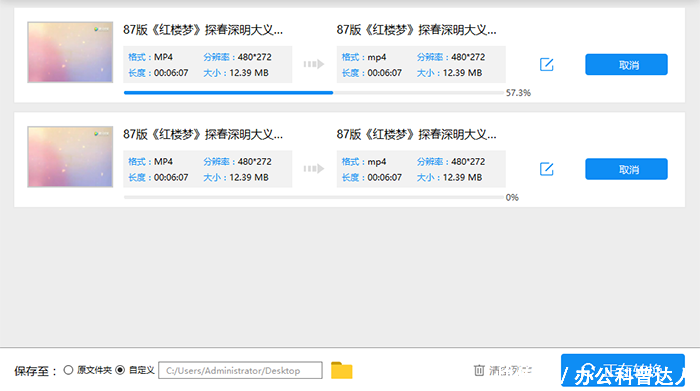The image size is (700, 391).
Task: Cancel the video at 57.3% progress
Action: tap(626, 65)
